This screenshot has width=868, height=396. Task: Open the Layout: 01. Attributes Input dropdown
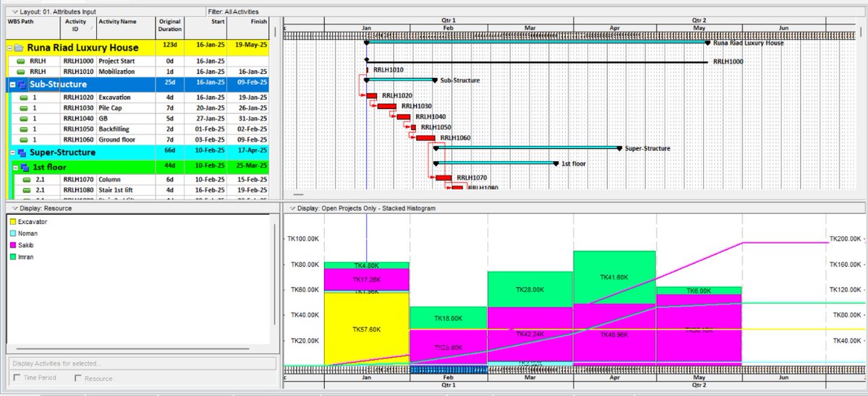coord(15,12)
